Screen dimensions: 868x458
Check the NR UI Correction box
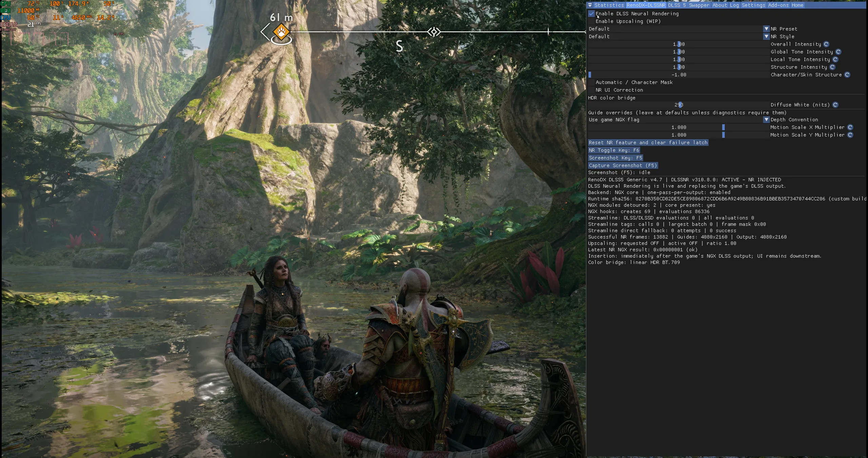(x=592, y=90)
